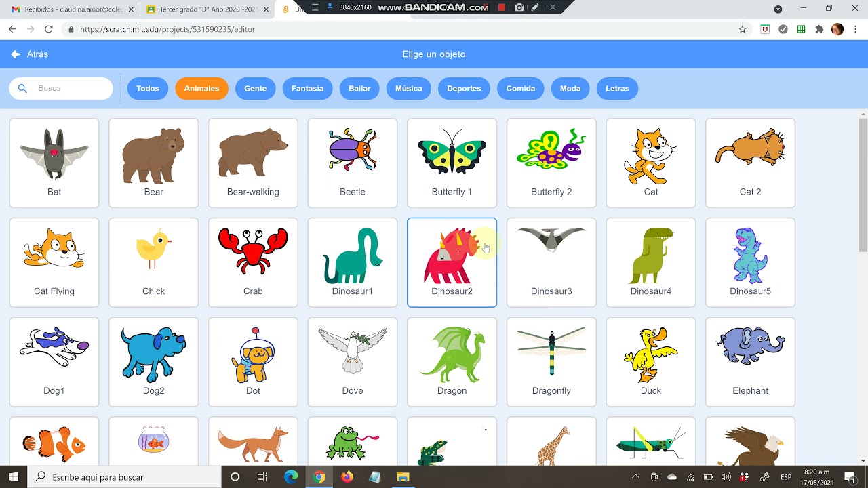Choose the Cat 2 sprite
The height and width of the screenshot is (488, 868).
pos(751,163)
